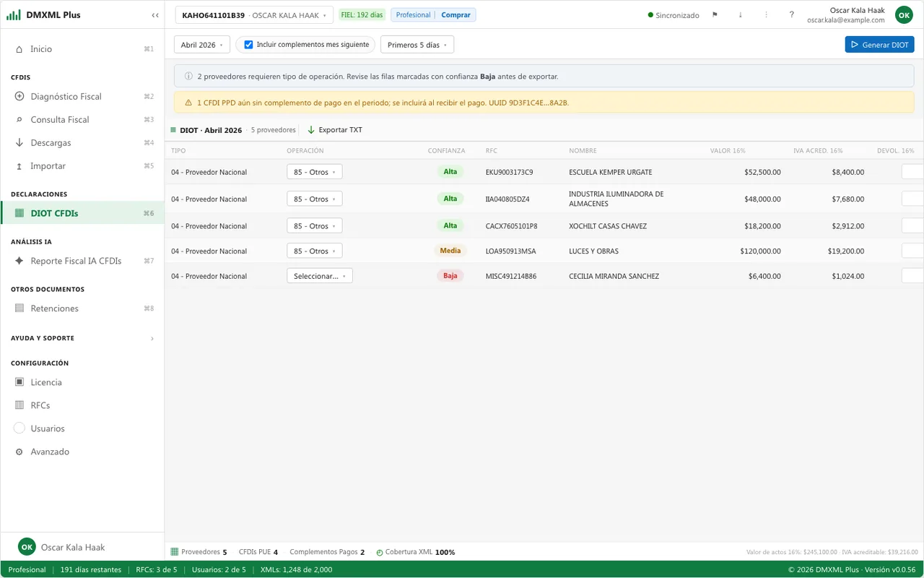This screenshot has height=578, width=924.
Task: Open Avanzado settings
Action: pos(82,452)
